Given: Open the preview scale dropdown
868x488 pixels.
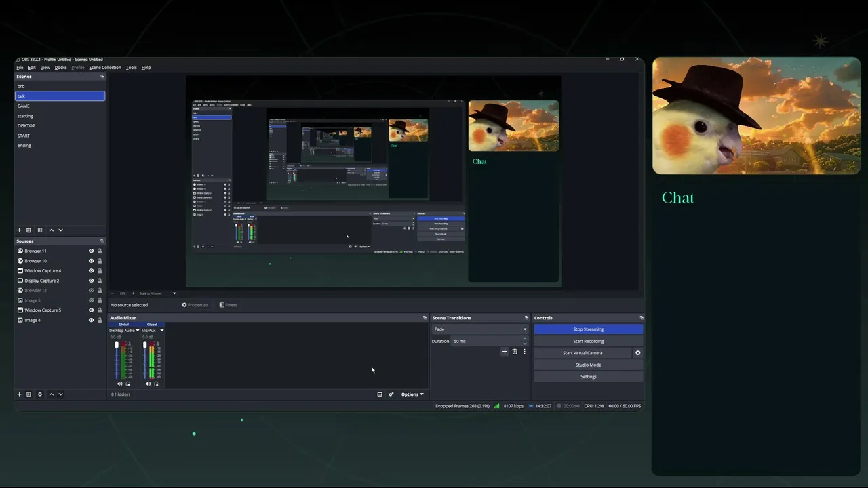Looking at the screenshot, I should 174,293.
